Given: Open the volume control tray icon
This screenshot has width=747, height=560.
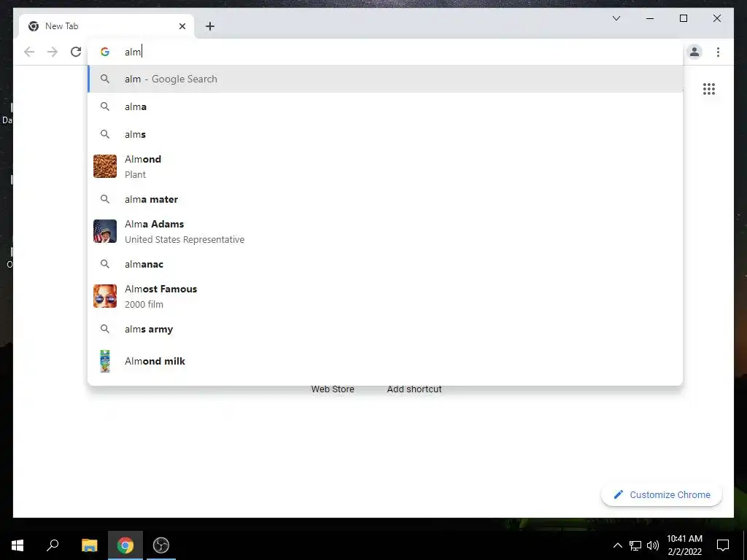Looking at the screenshot, I should [653, 545].
